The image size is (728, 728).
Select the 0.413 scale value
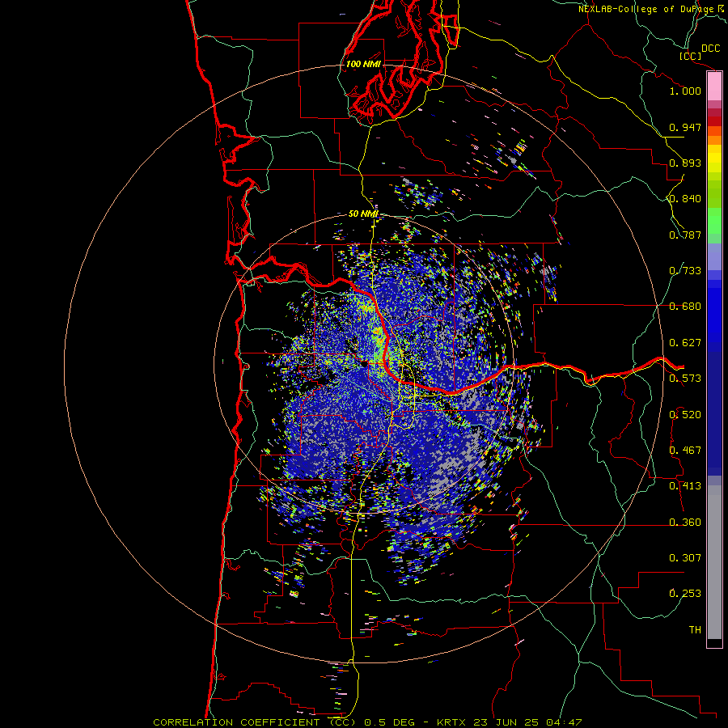click(x=685, y=486)
